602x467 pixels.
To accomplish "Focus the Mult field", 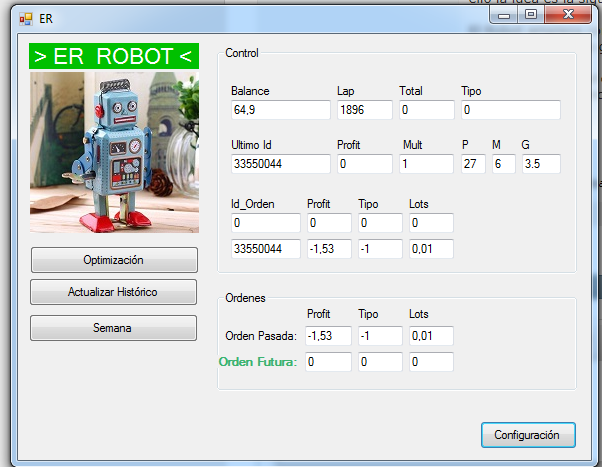I will [427, 164].
